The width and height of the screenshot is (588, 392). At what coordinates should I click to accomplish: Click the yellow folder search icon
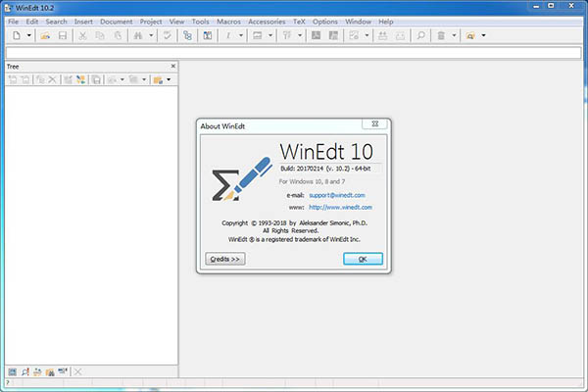(x=470, y=35)
